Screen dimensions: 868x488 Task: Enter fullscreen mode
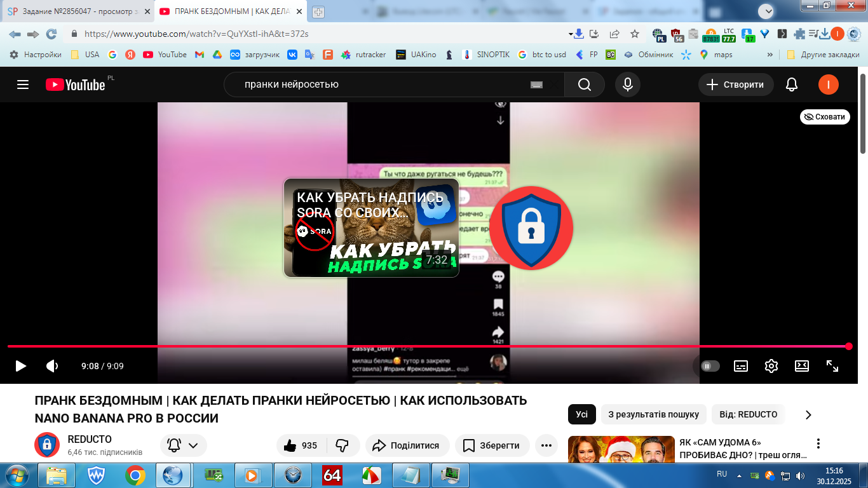832,366
